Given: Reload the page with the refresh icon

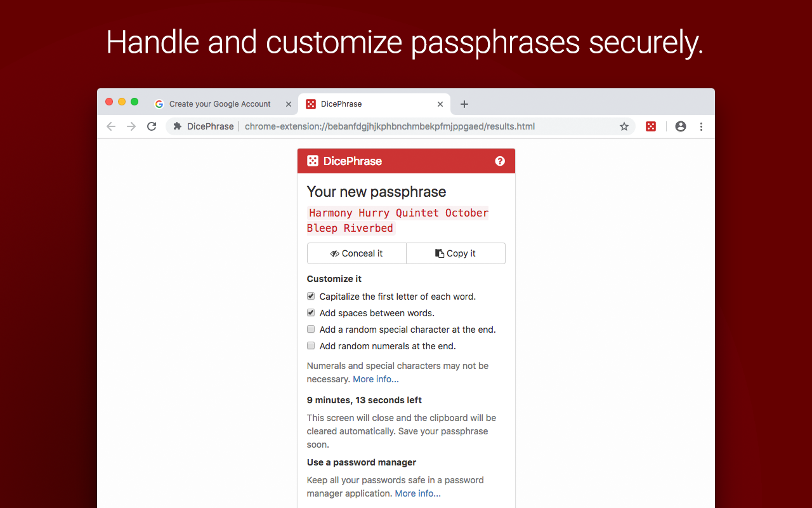Looking at the screenshot, I should point(152,126).
